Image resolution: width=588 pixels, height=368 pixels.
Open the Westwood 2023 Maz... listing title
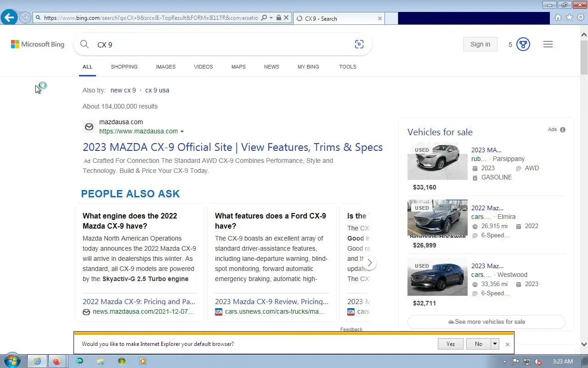coord(487,266)
